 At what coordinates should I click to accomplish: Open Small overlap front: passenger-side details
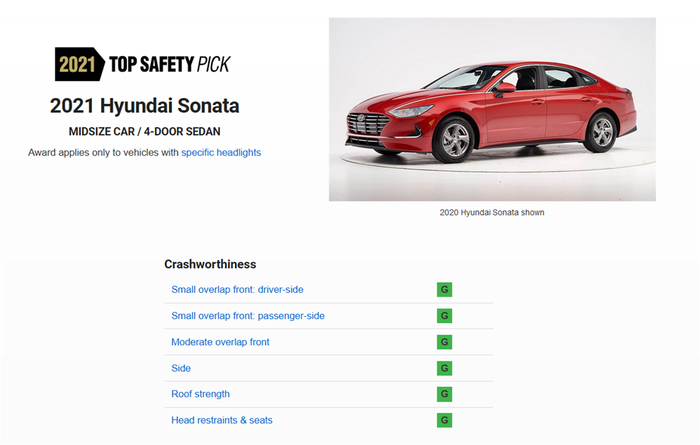click(247, 316)
